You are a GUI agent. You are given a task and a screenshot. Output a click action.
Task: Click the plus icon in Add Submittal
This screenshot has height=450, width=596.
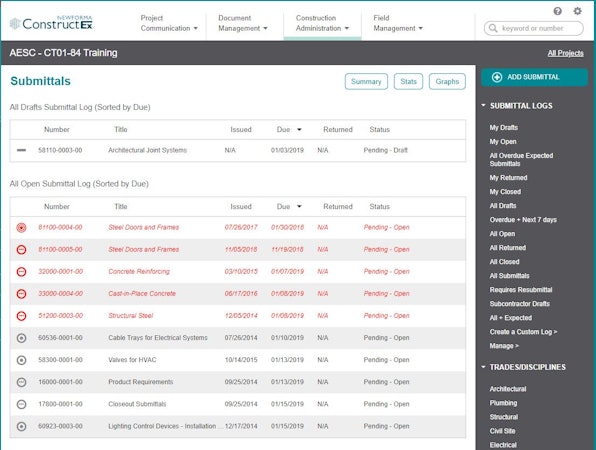tap(497, 77)
